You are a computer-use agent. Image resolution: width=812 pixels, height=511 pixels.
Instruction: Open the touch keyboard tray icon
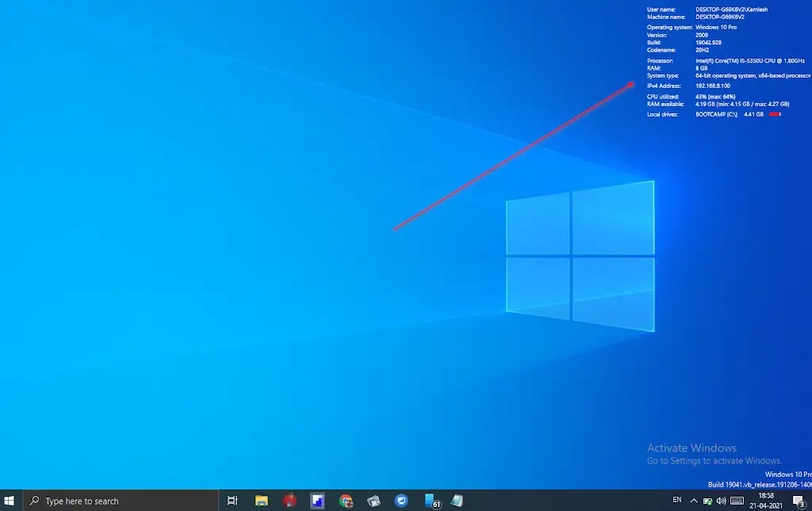pos(737,501)
